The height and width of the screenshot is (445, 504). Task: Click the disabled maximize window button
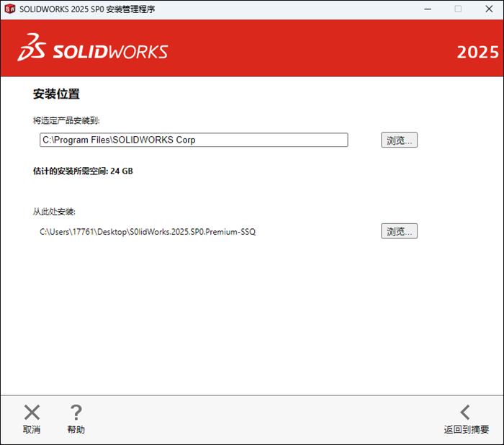tap(458, 9)
